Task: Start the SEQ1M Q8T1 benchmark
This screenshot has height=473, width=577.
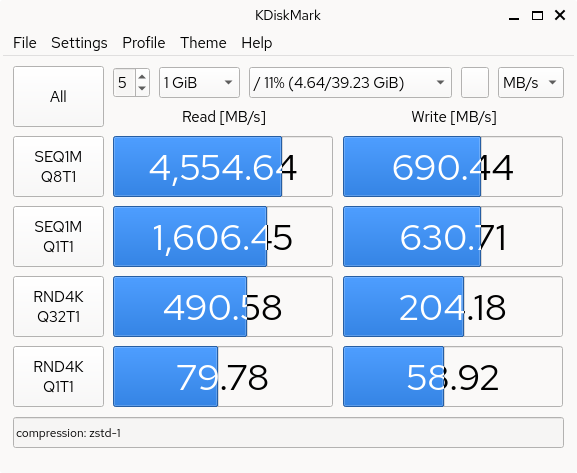Action: click(59, 166)
